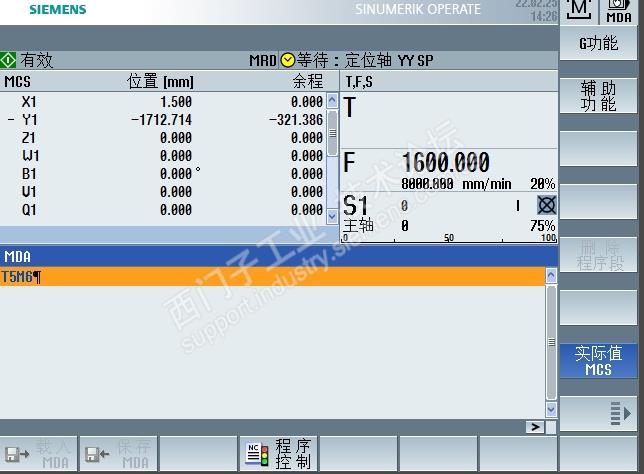Click the MDA editor scroll up arrow
The height and width of the screenshot is (474, 644).
(551, 276)
